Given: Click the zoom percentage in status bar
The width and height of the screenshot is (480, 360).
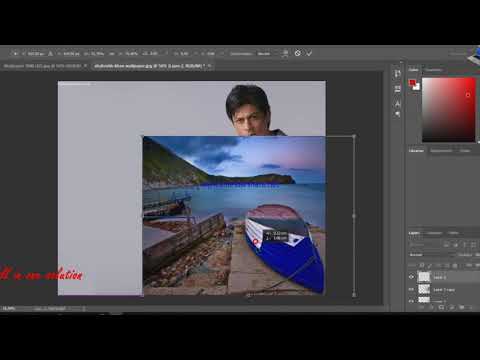Looking at the screenshot, I should (x=9, y=309).
